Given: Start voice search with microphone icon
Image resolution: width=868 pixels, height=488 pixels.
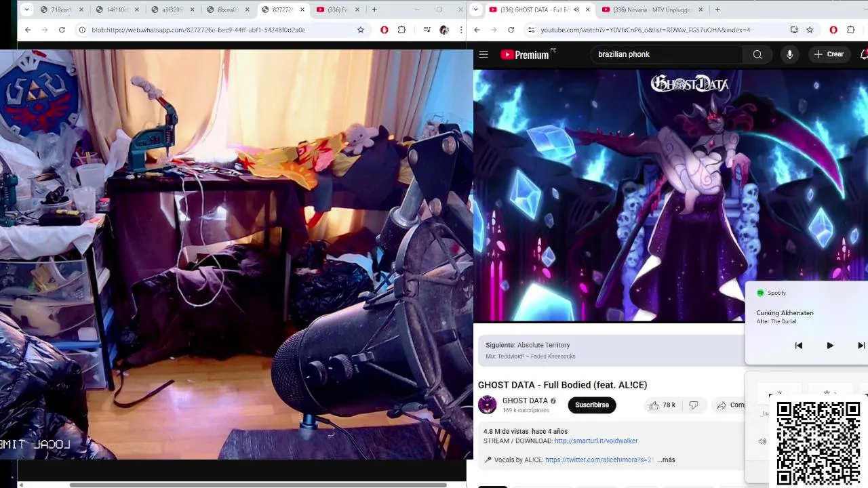Looking at the screenshot, I should tap(789, 54).
